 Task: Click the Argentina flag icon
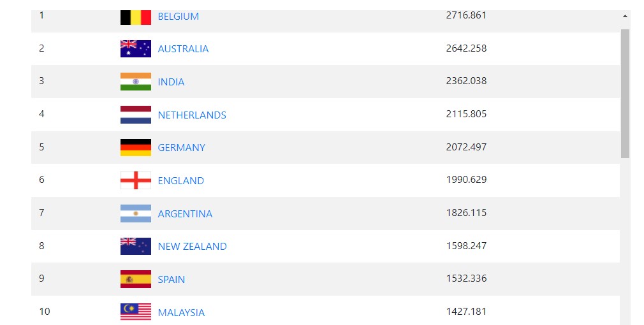click(x=136, y=213)
